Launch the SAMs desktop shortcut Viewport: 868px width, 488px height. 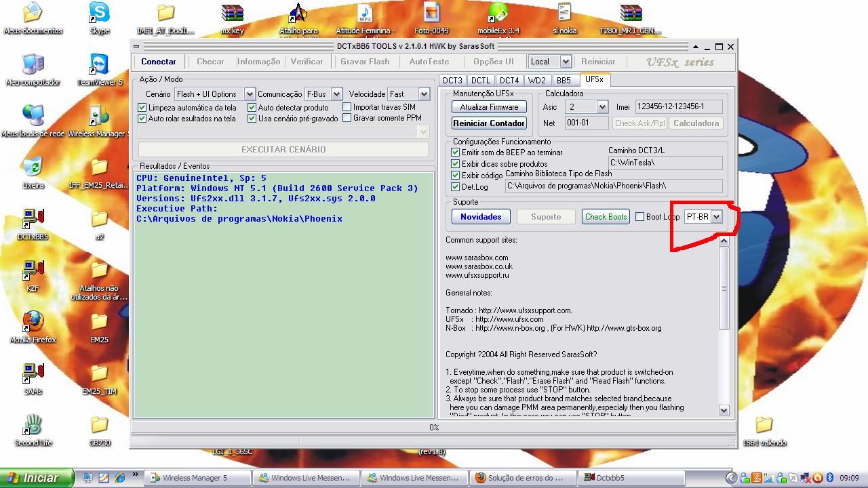[33, 378]
